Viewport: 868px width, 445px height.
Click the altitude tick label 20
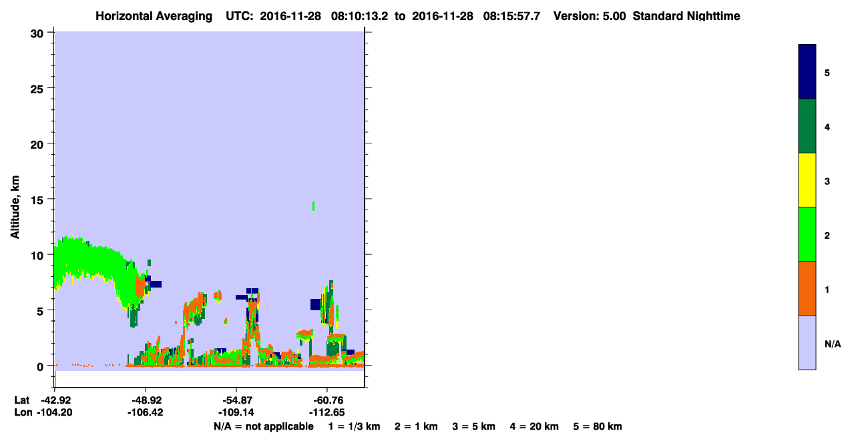coord(38,143)
